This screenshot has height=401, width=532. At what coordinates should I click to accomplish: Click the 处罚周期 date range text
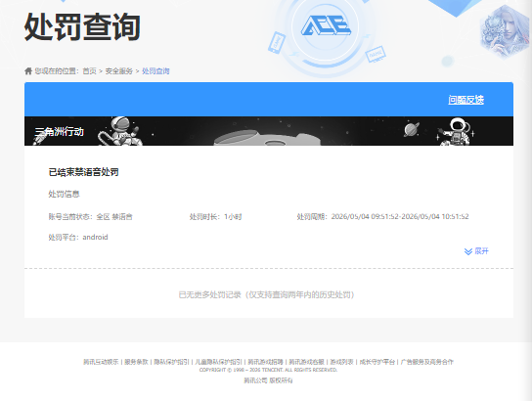pos(382,216)
